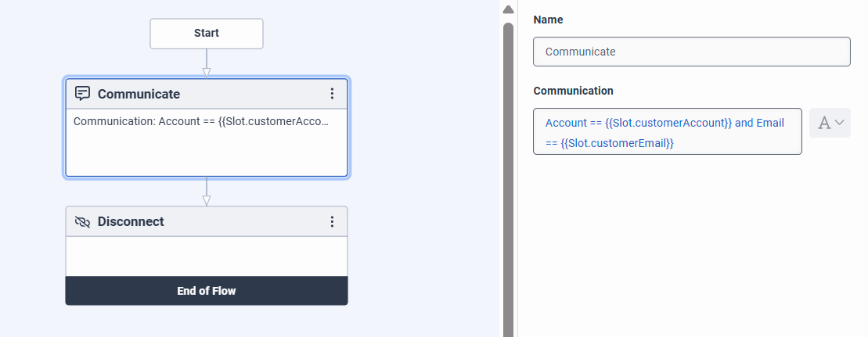Open the Disconnect step three-dot menu
The image size is (868, 337).
pyautogui.click(x=332, y=222)
